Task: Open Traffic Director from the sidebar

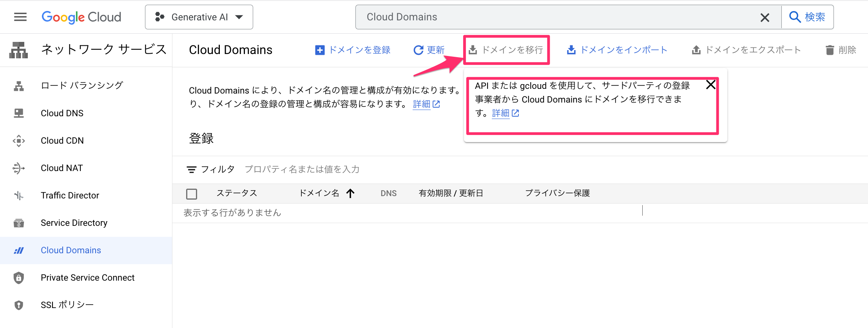Action: click(70, 195)
